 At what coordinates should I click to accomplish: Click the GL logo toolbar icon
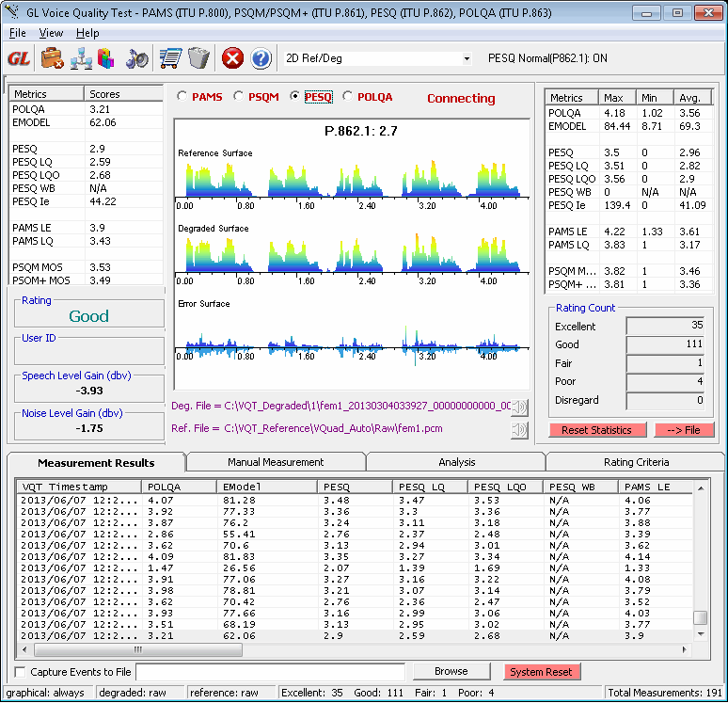pyautogui.click(x=19, y=58)
